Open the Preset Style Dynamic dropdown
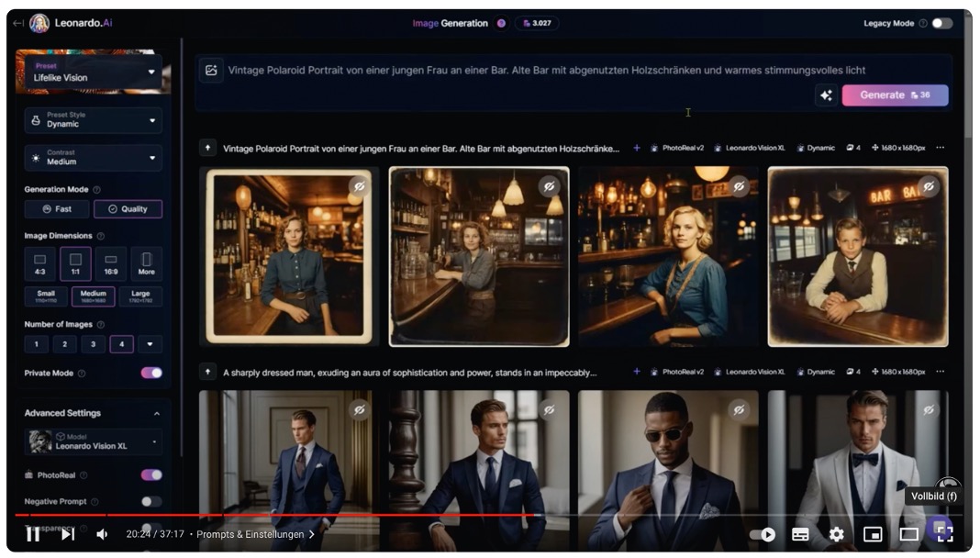This screenshot has height=558, width=980. click(x=94, y=120)
